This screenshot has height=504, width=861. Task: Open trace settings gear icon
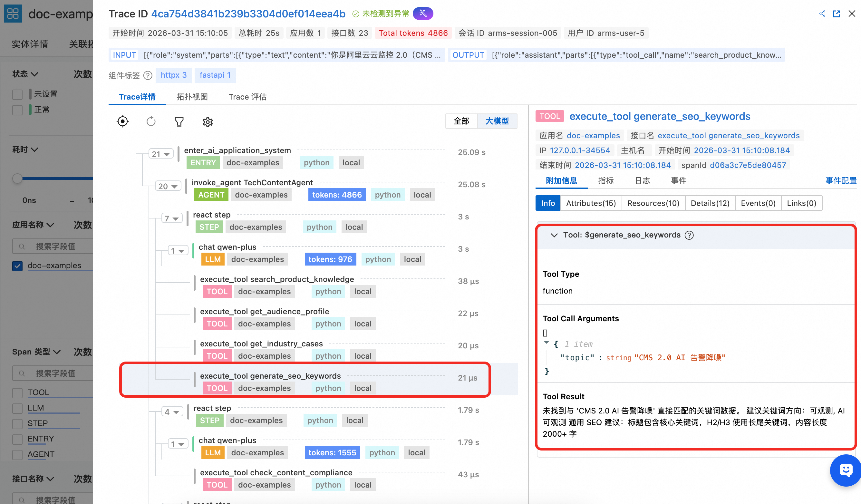pos(208,121)
